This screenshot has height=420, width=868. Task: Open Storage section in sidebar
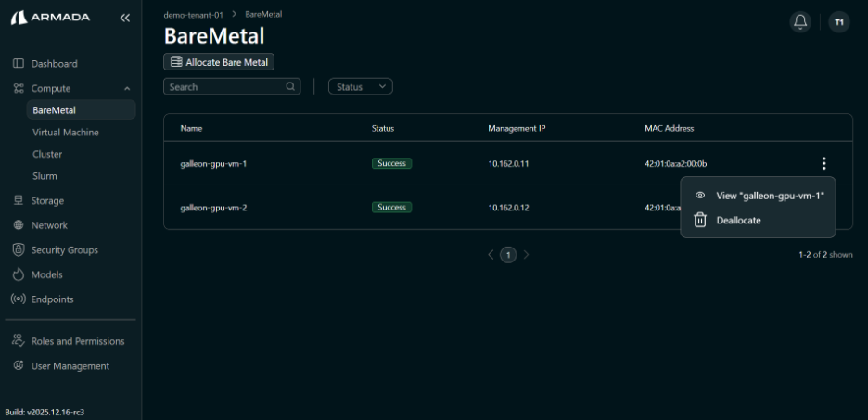point(47,200)
